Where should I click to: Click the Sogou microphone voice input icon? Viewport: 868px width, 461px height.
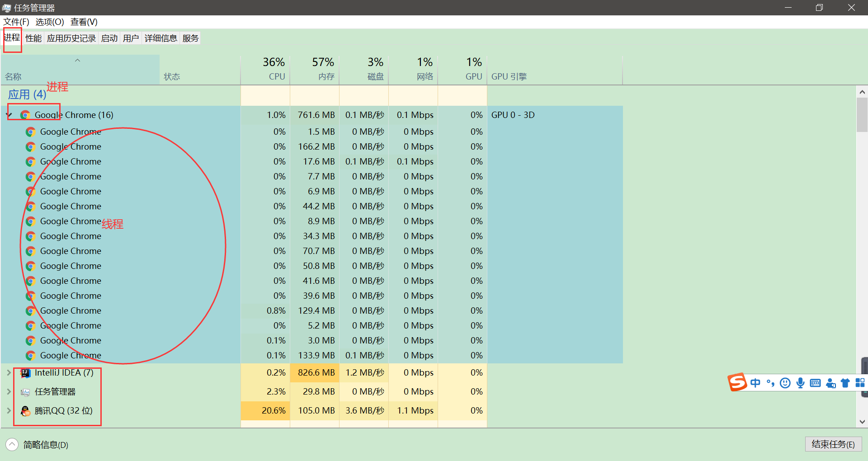click(x=801, y=383)
